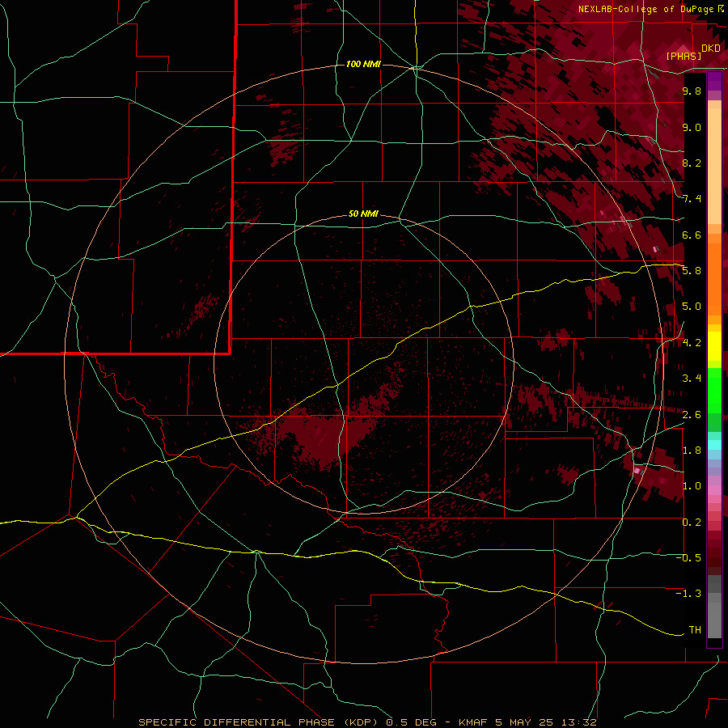Select the DKD product code label

711,49
